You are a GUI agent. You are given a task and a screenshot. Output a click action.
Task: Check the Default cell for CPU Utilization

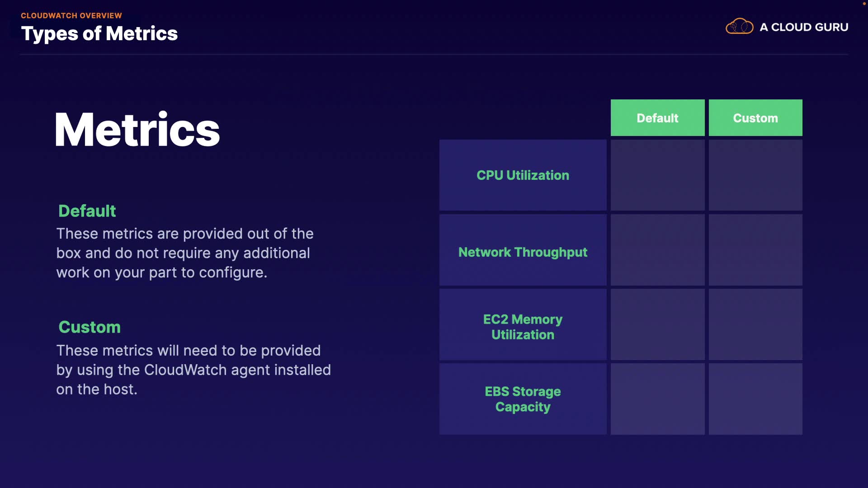point(657,175)
